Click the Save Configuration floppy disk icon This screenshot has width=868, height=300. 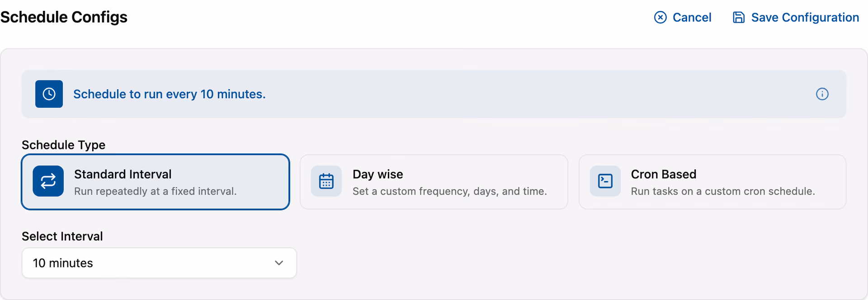coord(739,18)
